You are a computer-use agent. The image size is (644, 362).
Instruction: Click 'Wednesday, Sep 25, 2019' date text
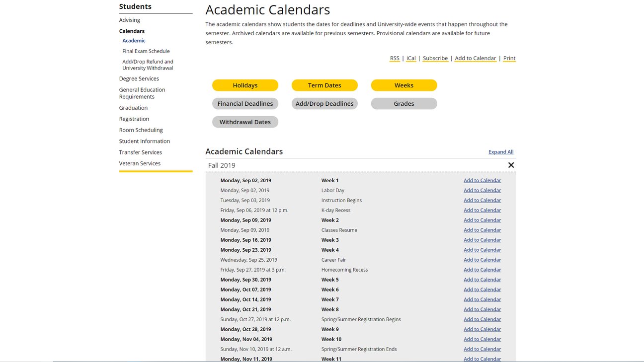click(x=249, y=260)
